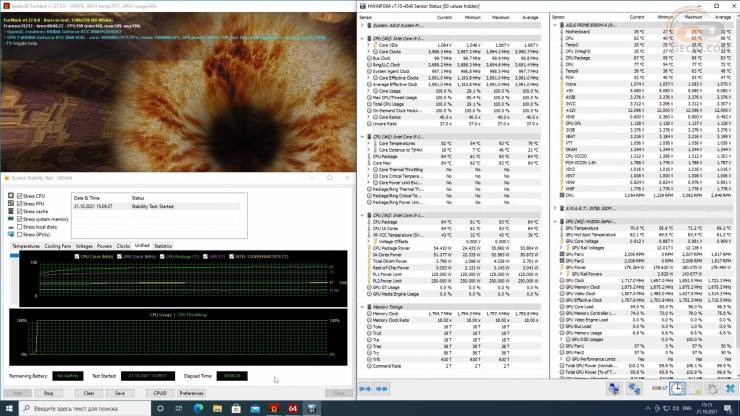Viewport: 740px width, 416px height.
Task: Switch to FurMark via taskbar icon
Action: point(274,408)
